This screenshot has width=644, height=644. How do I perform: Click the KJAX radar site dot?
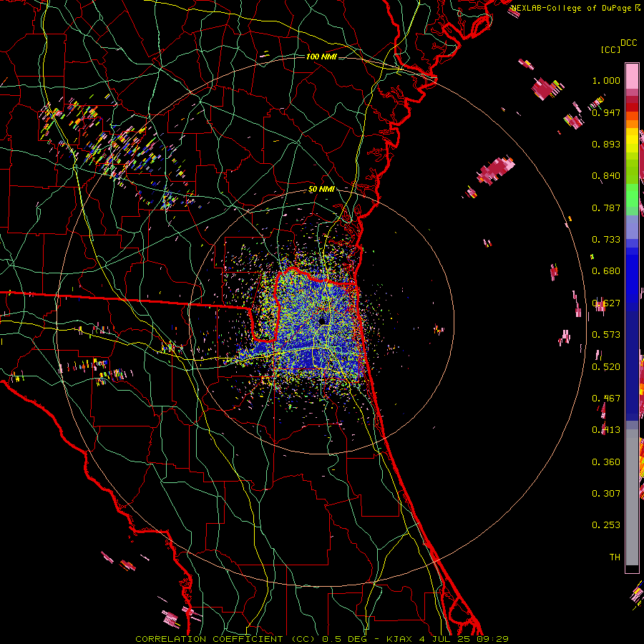click(x=323, y=321)
